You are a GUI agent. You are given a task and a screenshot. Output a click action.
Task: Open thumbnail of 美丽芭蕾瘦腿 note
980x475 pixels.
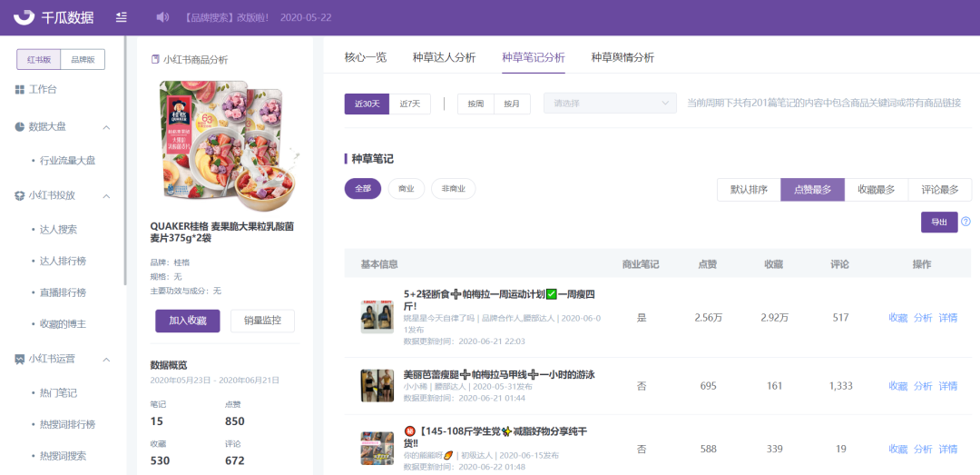tap(377, 385)
